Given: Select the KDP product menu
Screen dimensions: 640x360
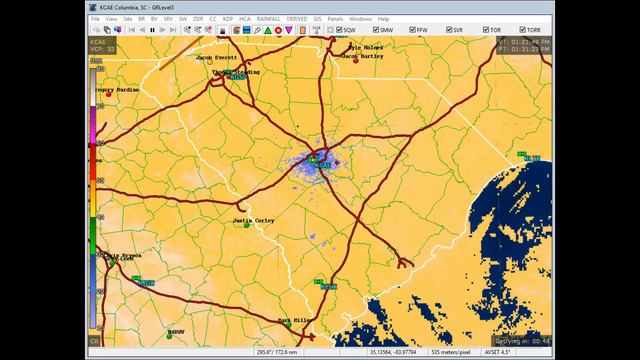Looking at the screenshot, I should pyautogui.click(x=228, y=19).
